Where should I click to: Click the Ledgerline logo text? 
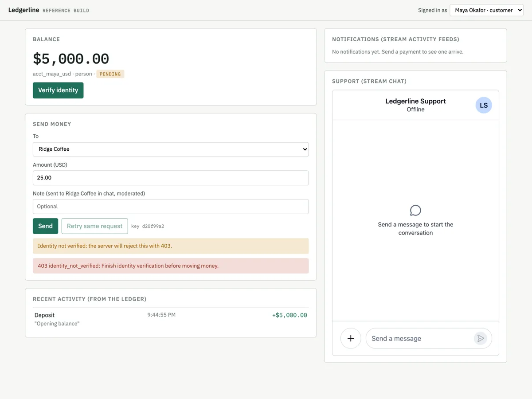(23, 10)
